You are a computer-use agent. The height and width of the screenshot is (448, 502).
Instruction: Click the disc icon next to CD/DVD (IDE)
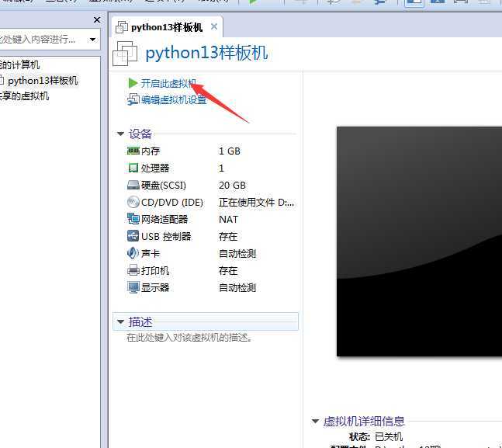click(x=133, y=202)
